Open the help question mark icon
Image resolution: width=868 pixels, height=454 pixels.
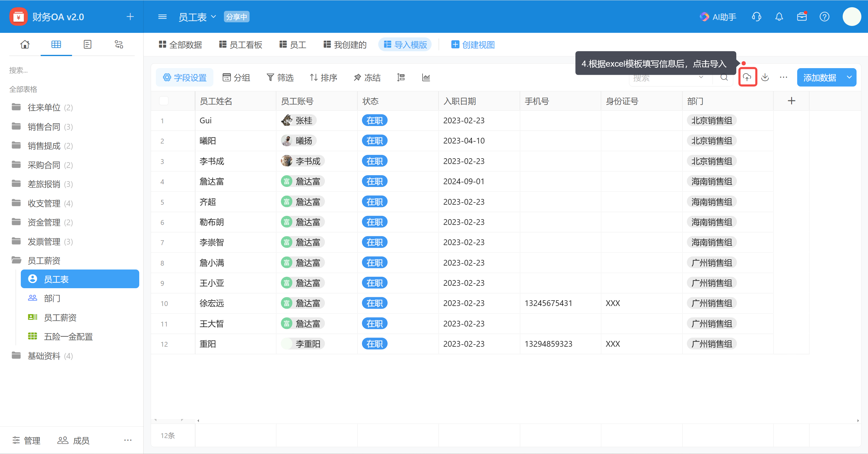tap(824, 17)
